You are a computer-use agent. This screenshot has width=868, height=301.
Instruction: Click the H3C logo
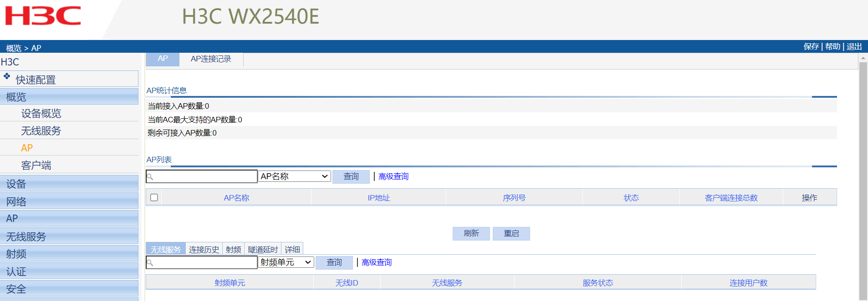tap(43, 16)
